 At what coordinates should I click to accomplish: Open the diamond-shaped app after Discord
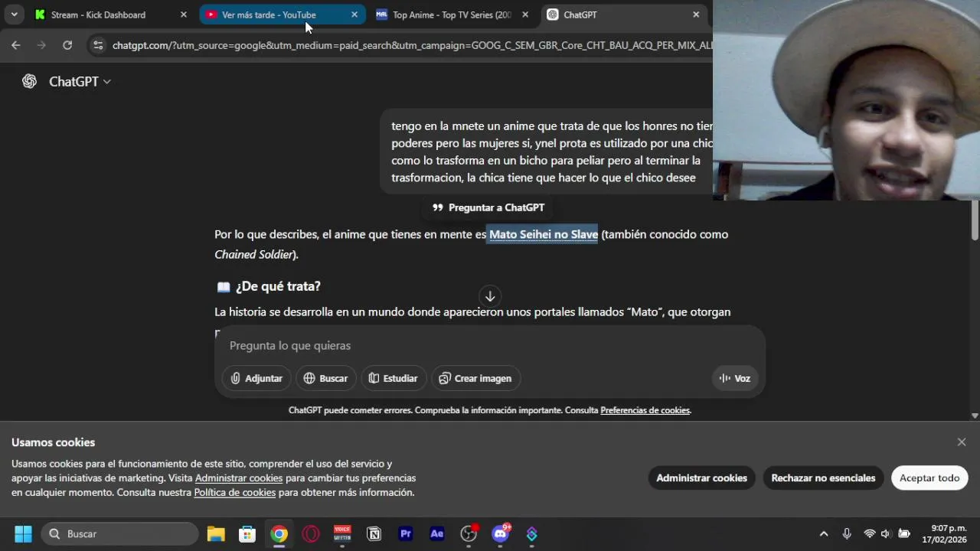point(532,533)
